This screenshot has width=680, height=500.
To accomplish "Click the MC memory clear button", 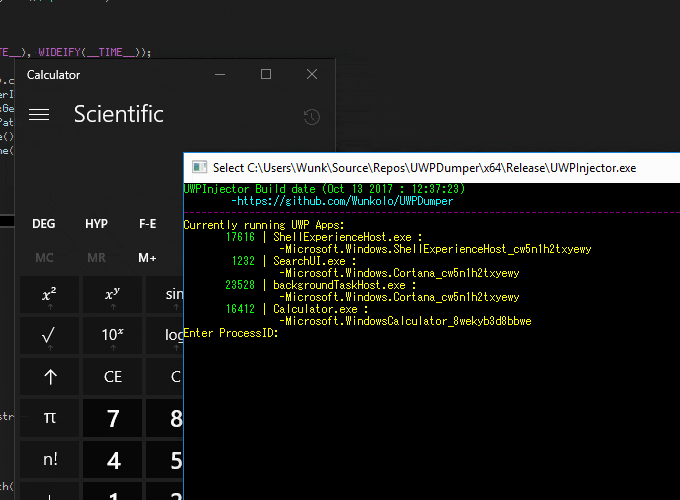I will tap(44, 258).
